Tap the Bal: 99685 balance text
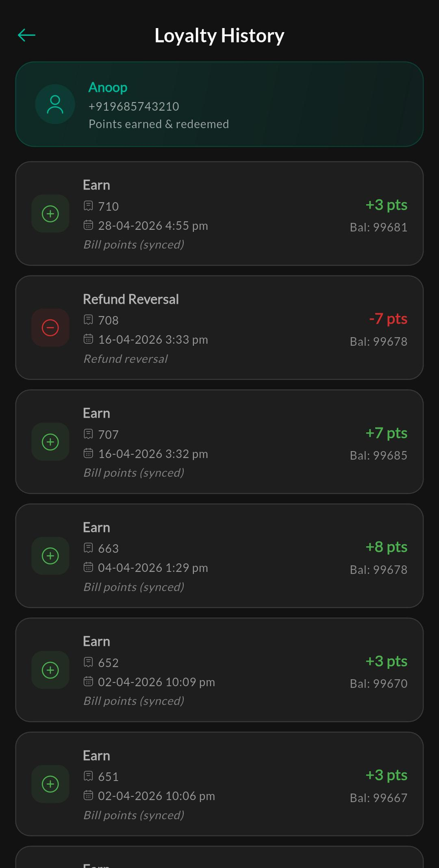 pyautogui.click(x=378, y=456)
